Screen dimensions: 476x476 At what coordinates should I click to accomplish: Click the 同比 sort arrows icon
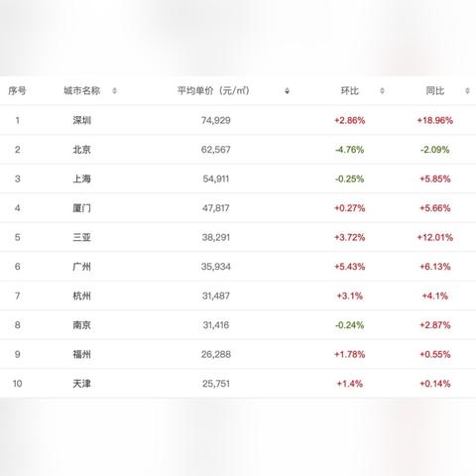(467, 90)
